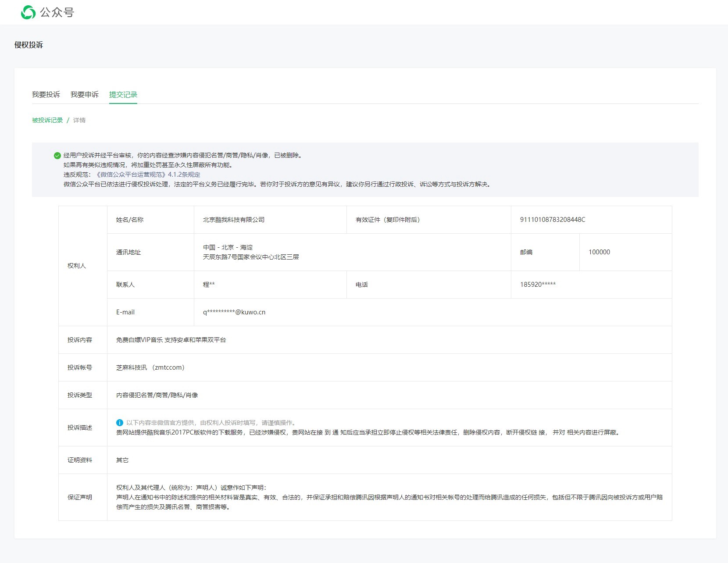This screenshot has height=563, width=728.
Task: Click the 权利人及其代理人 declaration line
Action: [191, 488]
